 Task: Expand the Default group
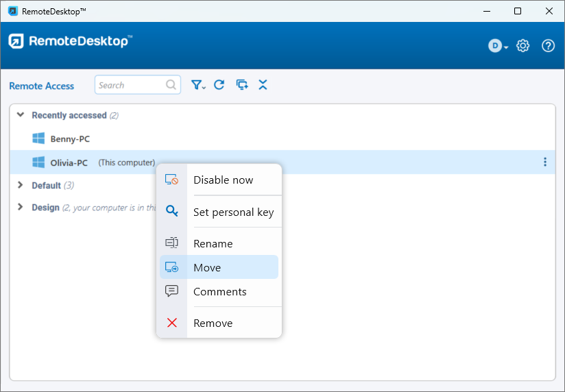(21, 185)
